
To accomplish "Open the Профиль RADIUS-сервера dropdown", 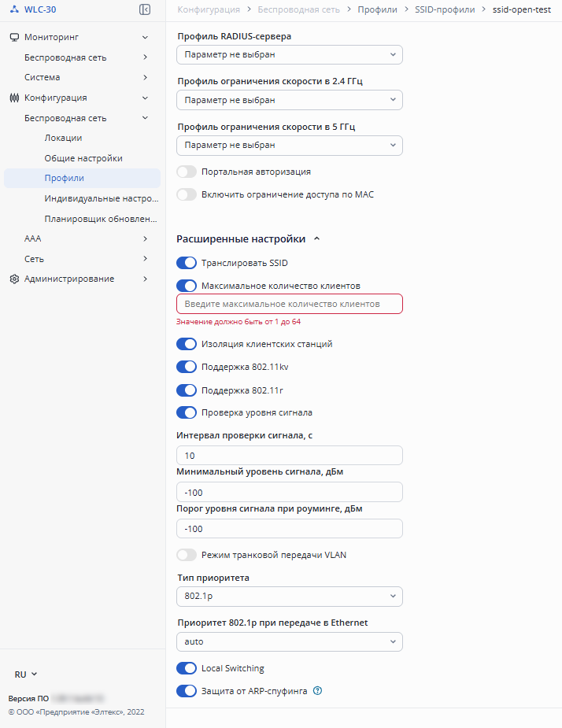I will click(290, 55).
